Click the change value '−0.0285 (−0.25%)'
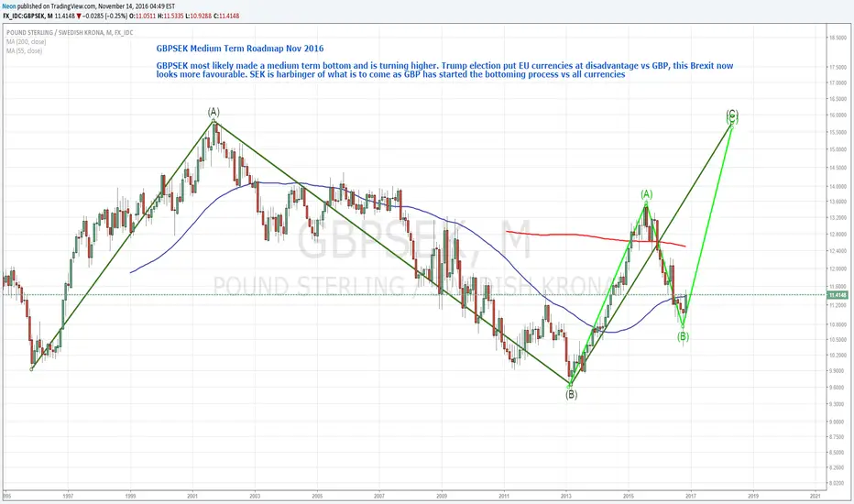Viewport: 854px width, 504px height. [105, 16]
